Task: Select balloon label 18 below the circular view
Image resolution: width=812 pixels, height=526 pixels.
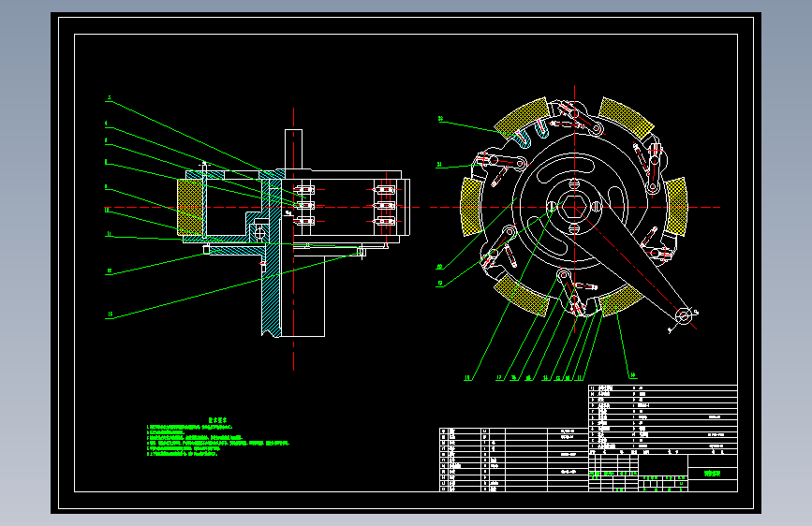Action: pyautogui.click(x=467, y=378)
